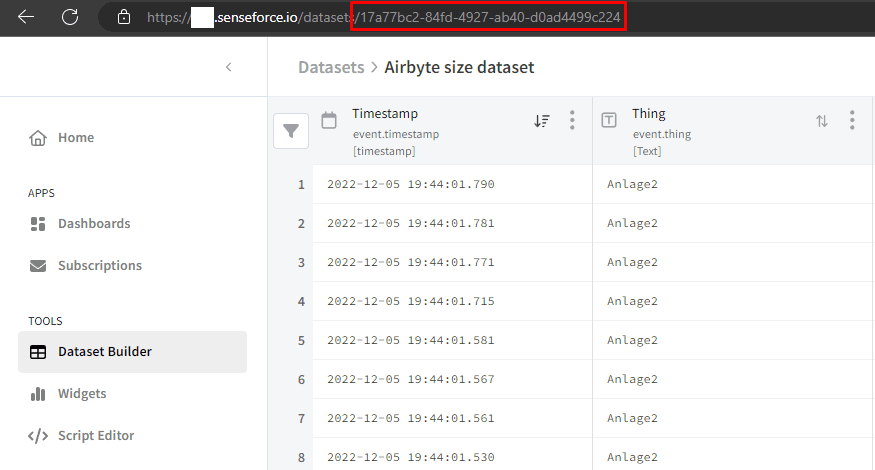The image size is (875, 470).
Task: Select Dataset Builder in the sidebar
Action: (x=132, y=352)
